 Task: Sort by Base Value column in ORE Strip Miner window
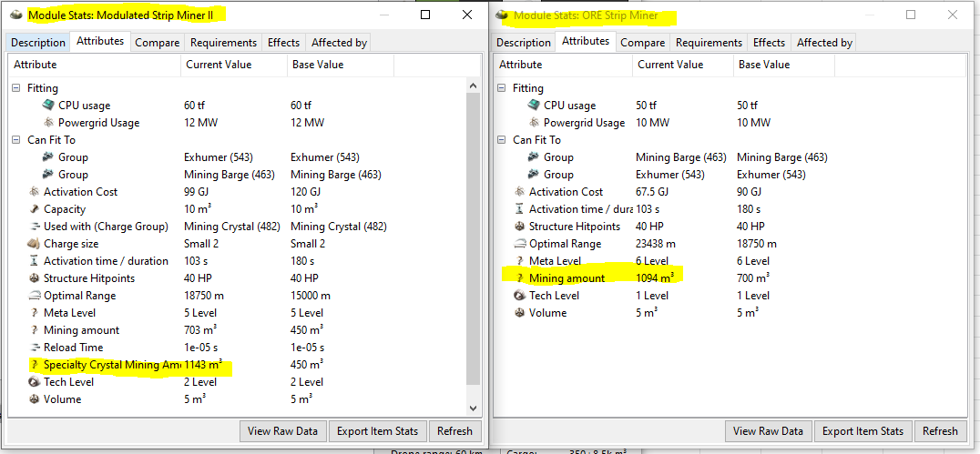click(784, 65)
